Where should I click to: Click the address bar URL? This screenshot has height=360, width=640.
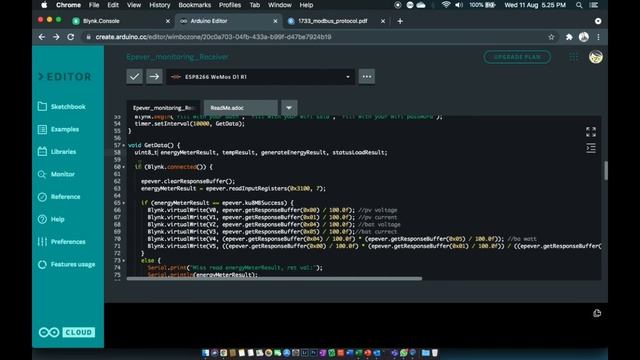pyautogui.click(x=213, y=37)
